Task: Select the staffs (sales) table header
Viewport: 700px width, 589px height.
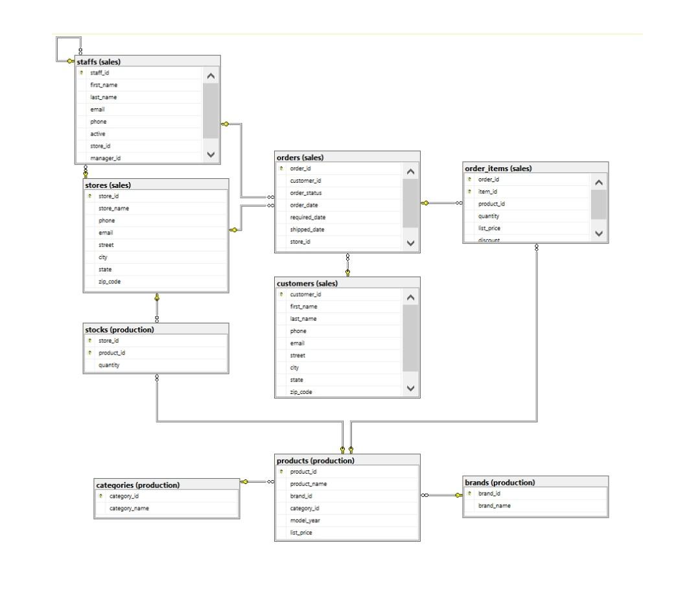Action: click(148, 62)
